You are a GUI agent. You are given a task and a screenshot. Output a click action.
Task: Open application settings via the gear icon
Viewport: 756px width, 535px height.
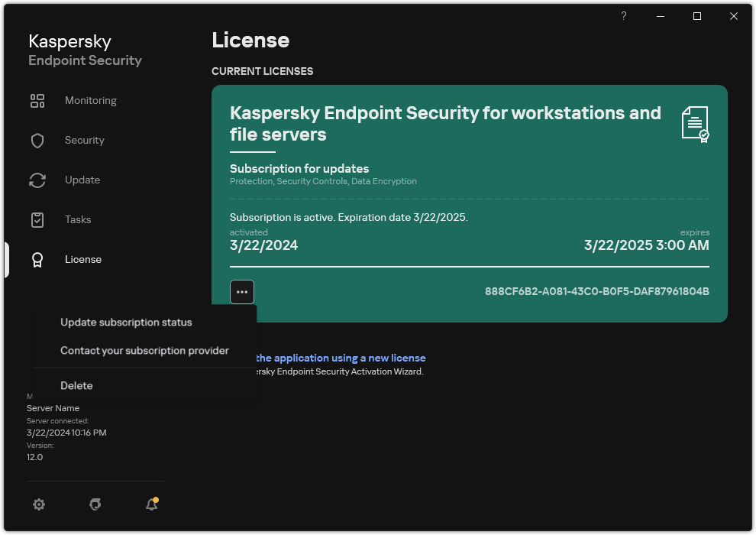(x=39, y=504)
